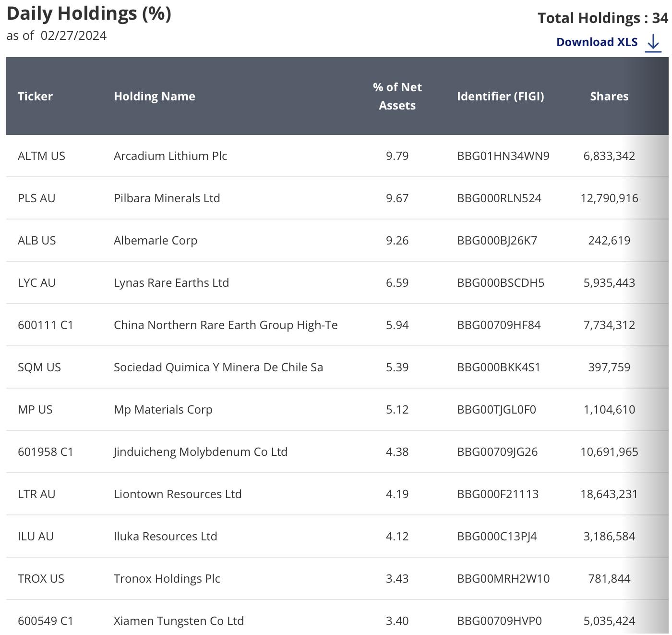Click shares value 6,833,342
Screen dimensions: 672x635
tap(609, 156)
